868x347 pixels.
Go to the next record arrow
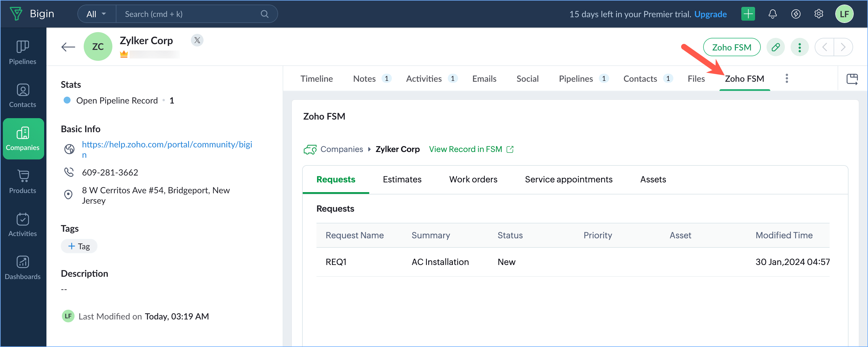coord(843,47)
